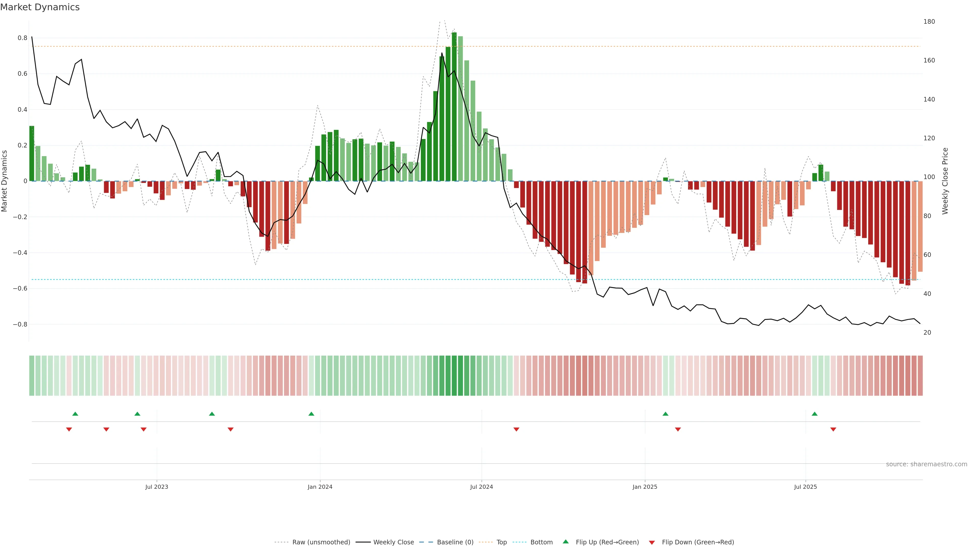The height and width of the screenshot is (551, 980).
Task: Click the source: sharemaestro.com text
Action: (x=926, y=464)
